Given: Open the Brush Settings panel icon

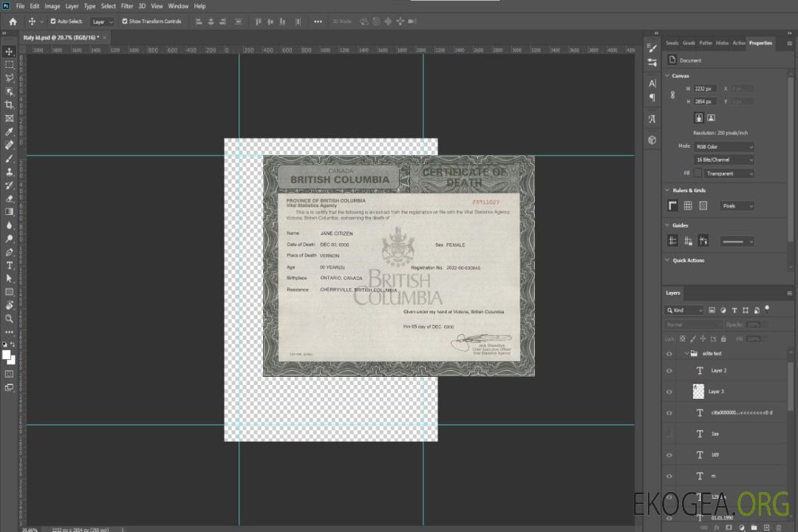Looking at the screenshot, I should pos(652,48).
